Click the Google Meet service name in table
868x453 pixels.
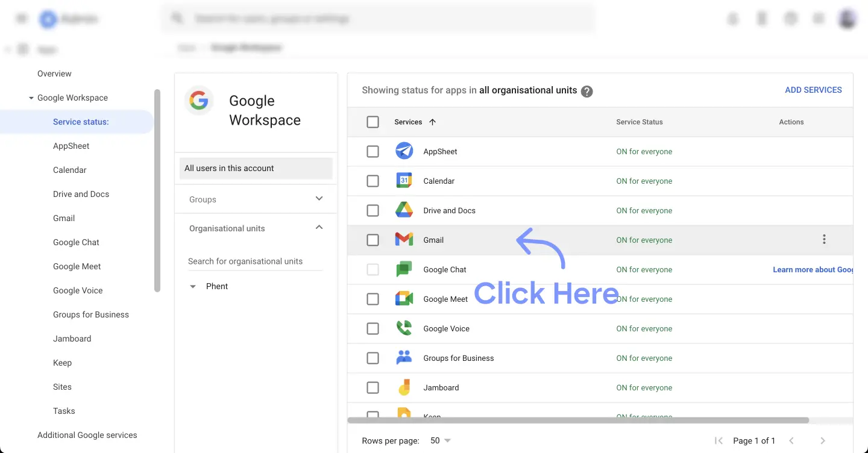[445, 299]
